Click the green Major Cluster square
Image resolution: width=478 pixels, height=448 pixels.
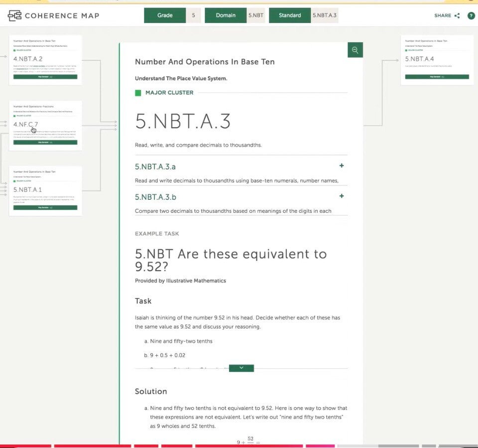(138, 93)
